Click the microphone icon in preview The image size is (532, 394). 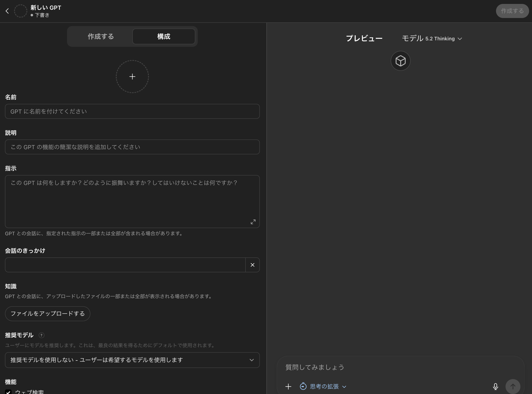click(495, 386)
